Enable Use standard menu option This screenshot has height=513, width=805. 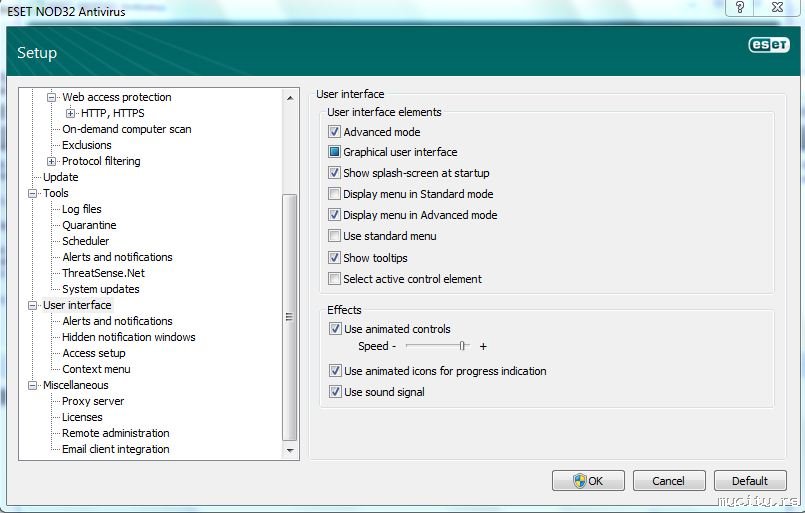[334, 236]
